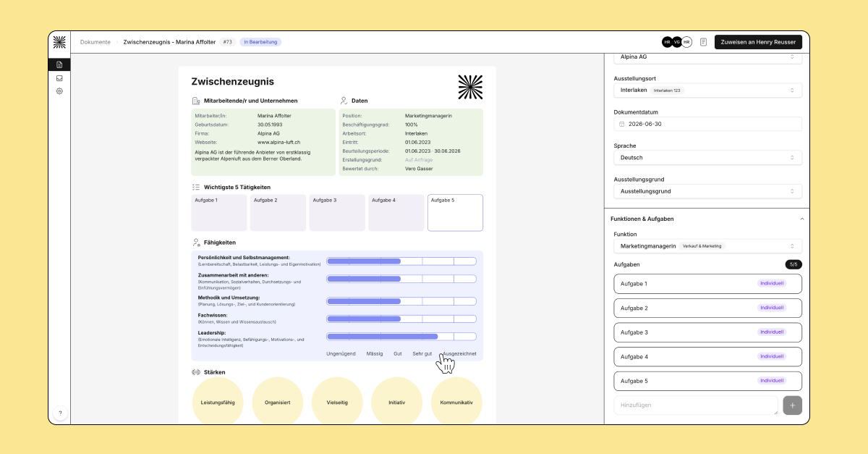This screenshot has height=454, width=868.
Task: Click the starburst logo on the certificate
Action: tap(470, 87)
